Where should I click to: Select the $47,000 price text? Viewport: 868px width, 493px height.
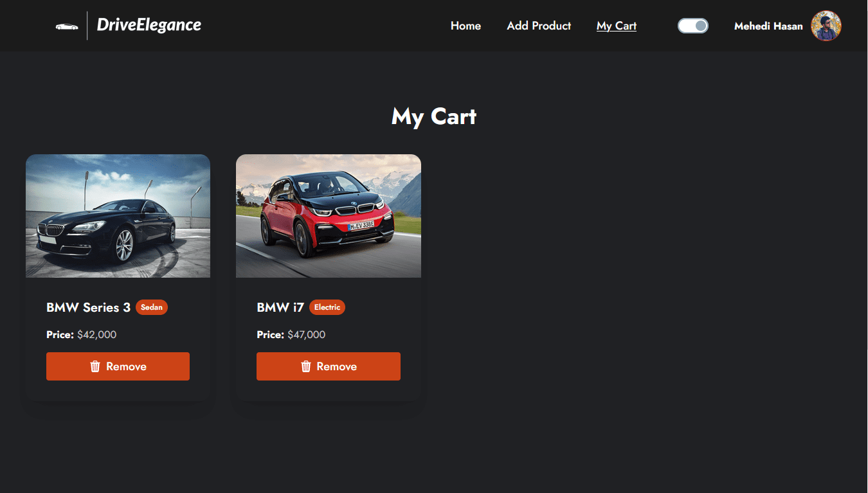coord(307,335)
